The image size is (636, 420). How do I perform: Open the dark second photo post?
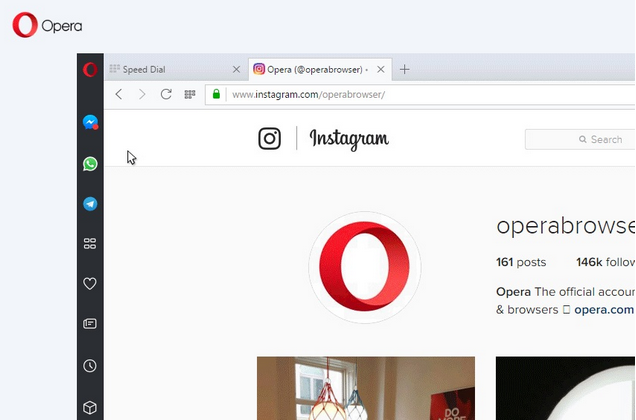[565, 388]
